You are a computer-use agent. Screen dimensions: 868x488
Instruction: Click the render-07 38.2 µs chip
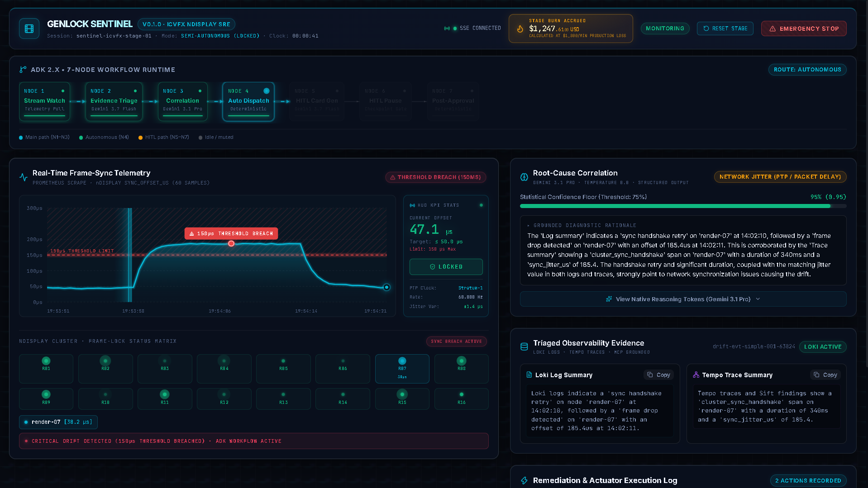[x=58, y=422]
